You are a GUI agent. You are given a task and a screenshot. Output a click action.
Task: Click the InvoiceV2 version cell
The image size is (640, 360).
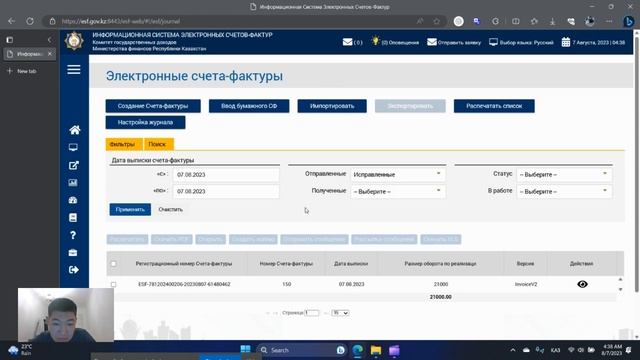tap(526, 284)
